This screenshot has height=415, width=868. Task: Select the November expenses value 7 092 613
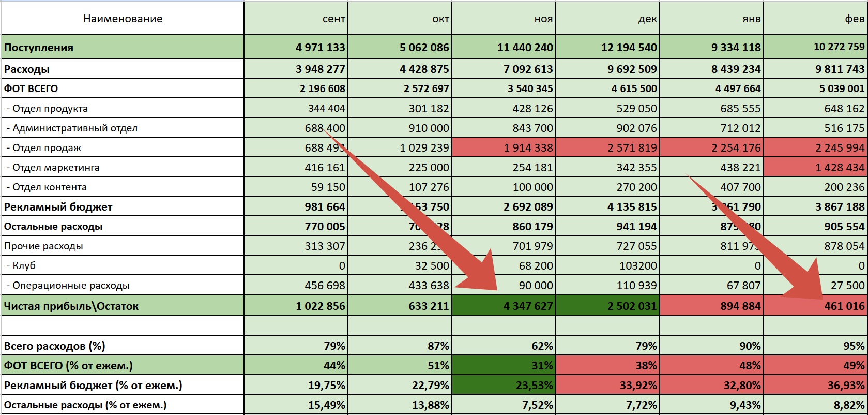[x=504, y=69]
